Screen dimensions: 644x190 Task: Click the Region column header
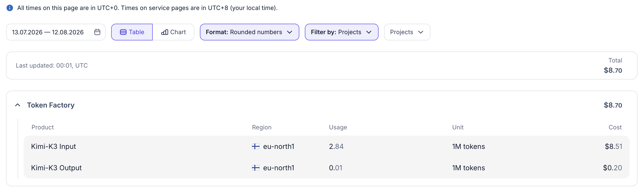point(262,127)
